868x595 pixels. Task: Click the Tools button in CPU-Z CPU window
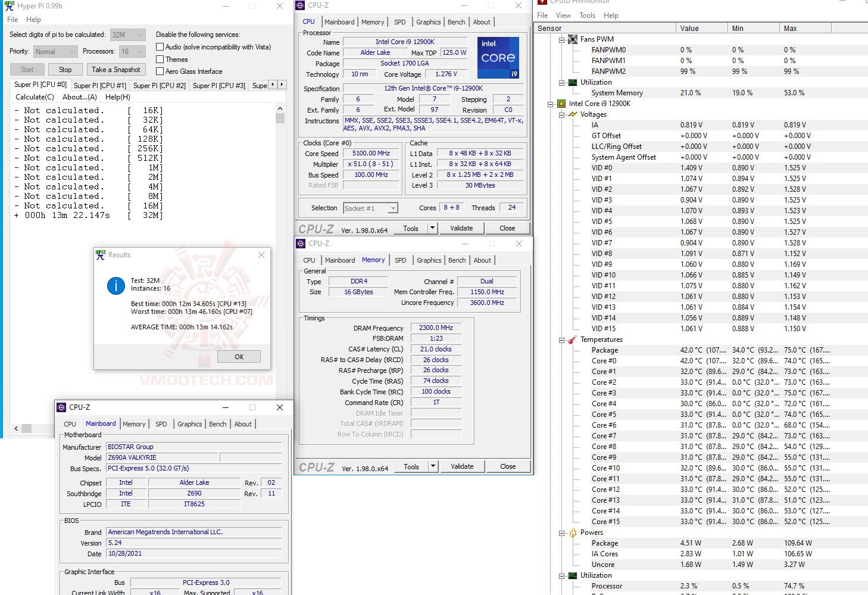pyautogui.click(x=411, y=228)
